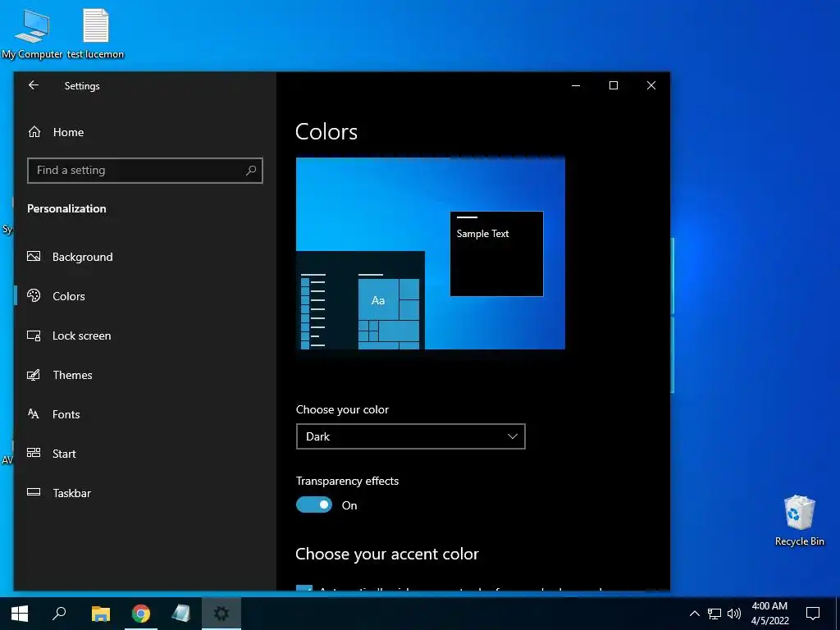Click the Sample Text preview box

tap(496, 253)
